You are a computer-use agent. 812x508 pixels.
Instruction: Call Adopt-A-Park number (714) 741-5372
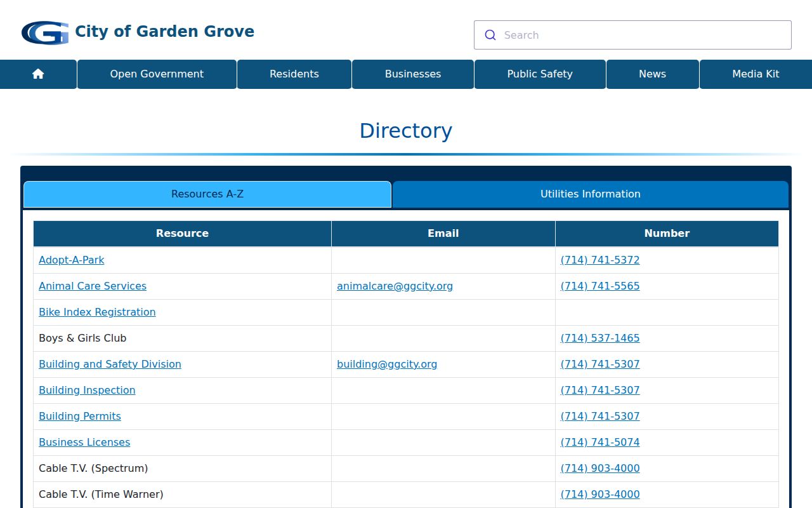pos(600,260)
